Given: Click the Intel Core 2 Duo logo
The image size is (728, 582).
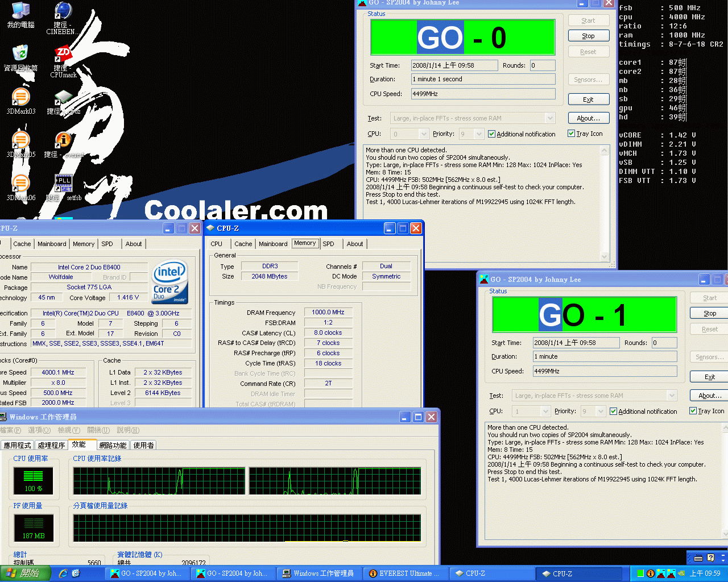Looking at the screenshot, I should click(x=170, y=282).
